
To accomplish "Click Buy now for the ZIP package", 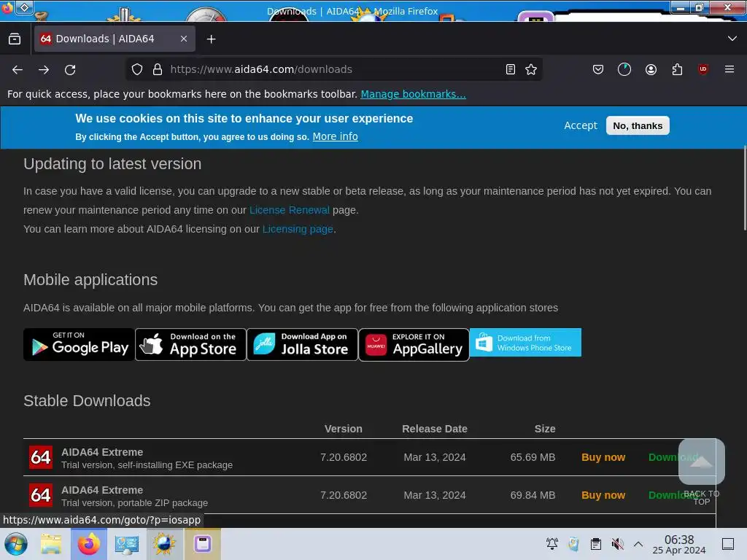I will coord(603,495).
